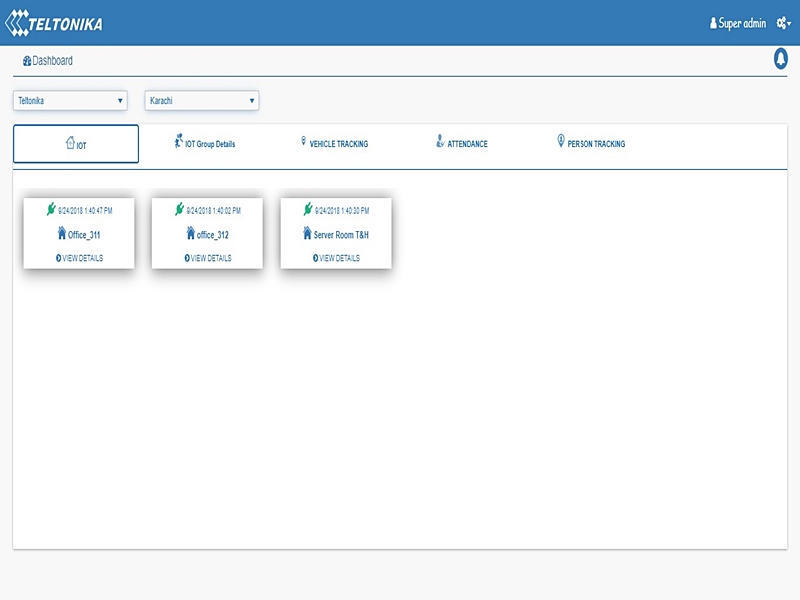Click the green plug icon on office_312
The height and width of the screenshot is (600, 800).
[180, 210]
